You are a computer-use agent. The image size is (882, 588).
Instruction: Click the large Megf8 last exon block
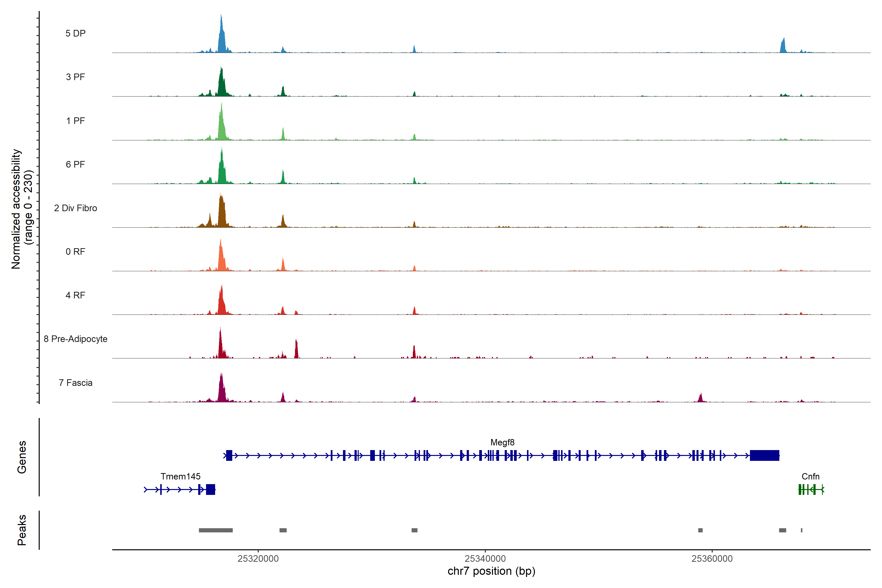coord(764,456)
